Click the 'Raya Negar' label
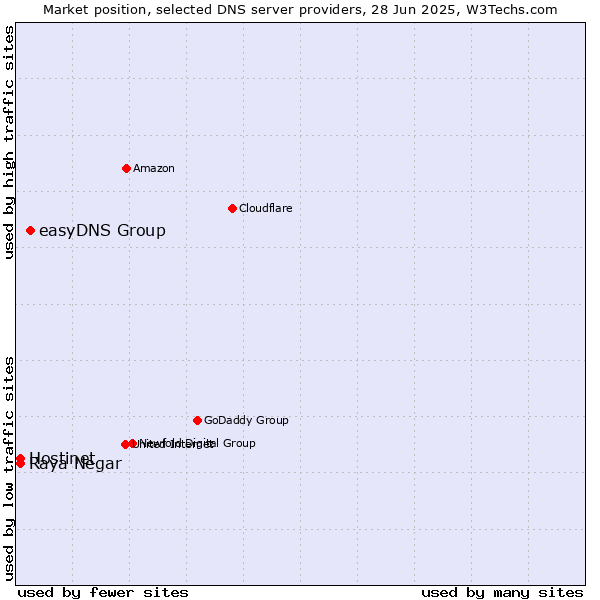 pos(75,464)
